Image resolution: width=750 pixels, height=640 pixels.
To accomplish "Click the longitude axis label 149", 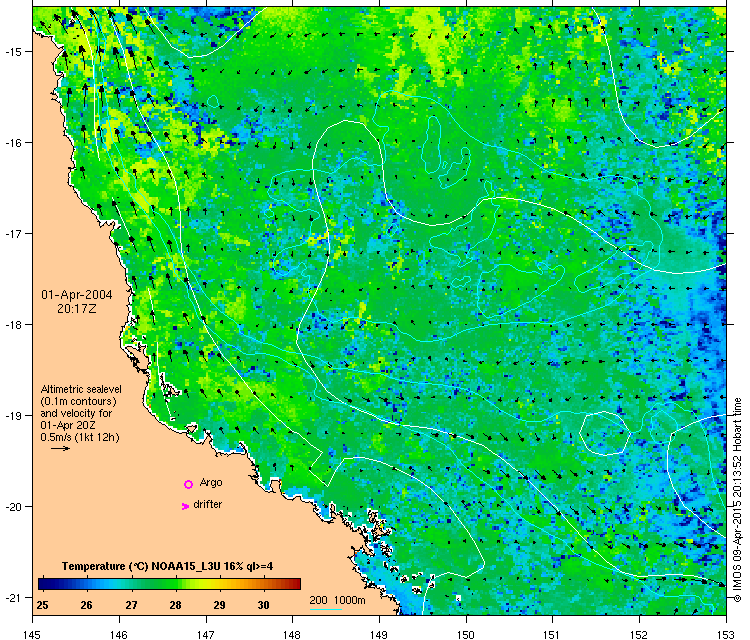I will click(x=379, y=635).
